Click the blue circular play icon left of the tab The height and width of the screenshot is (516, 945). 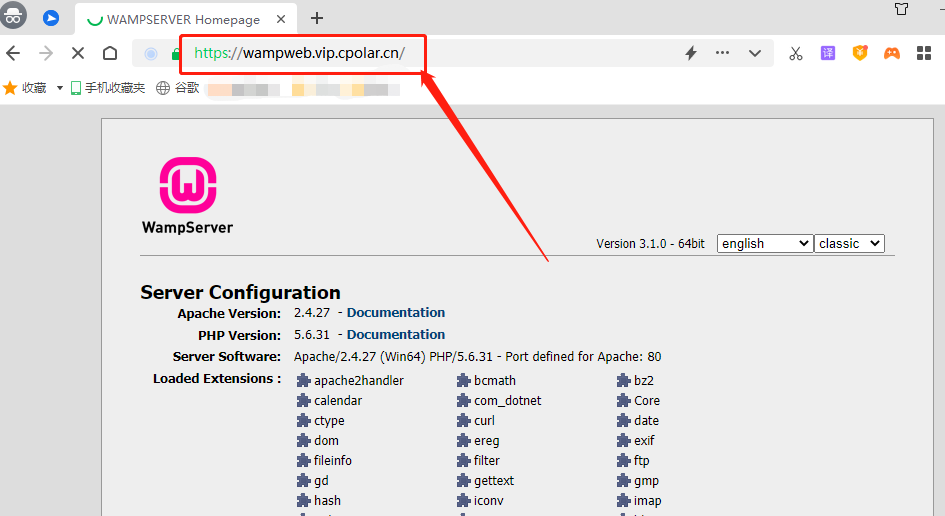click(51, 19)
